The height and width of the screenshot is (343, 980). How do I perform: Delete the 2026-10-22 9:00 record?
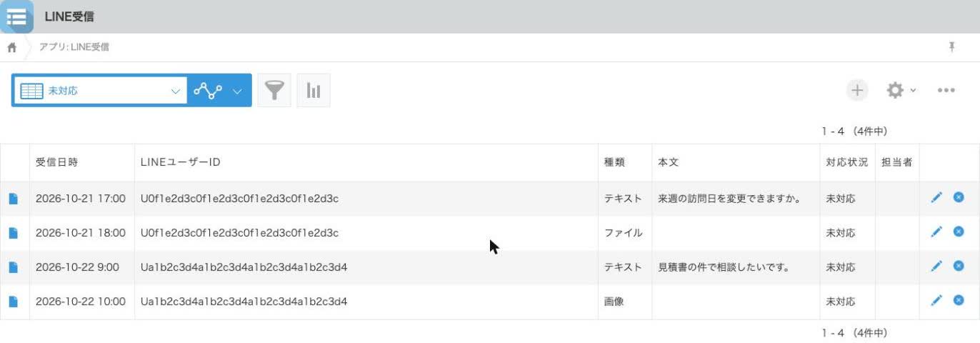(959, 266)
